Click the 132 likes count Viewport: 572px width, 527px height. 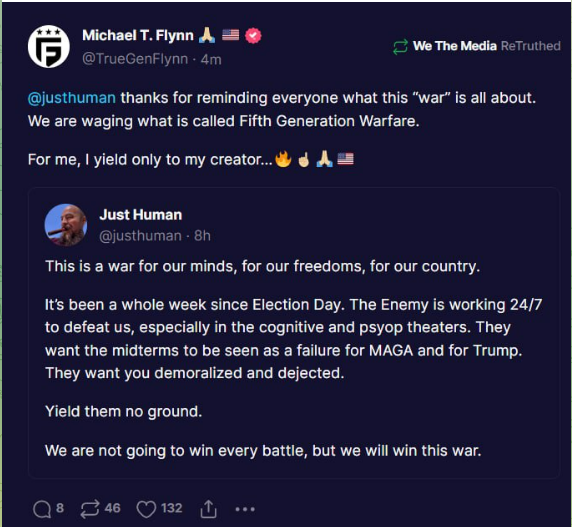171,508
